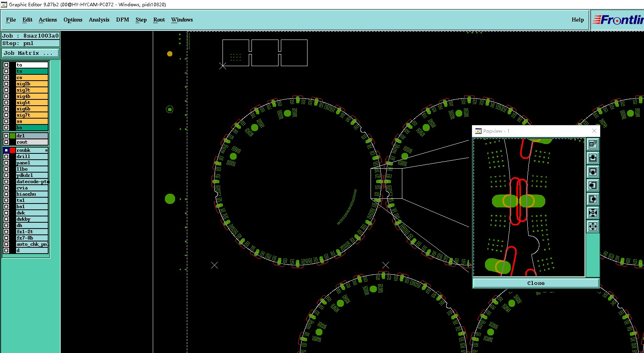Screen dimensions: 644x353
Task: Select the cvia layer name
Action: tap(32, 188)
